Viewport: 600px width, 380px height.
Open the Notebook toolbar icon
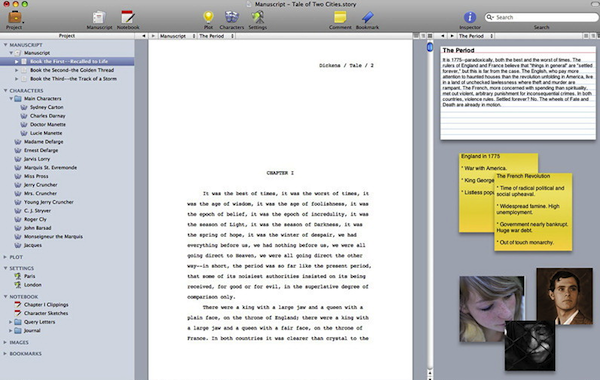point(127,18)
